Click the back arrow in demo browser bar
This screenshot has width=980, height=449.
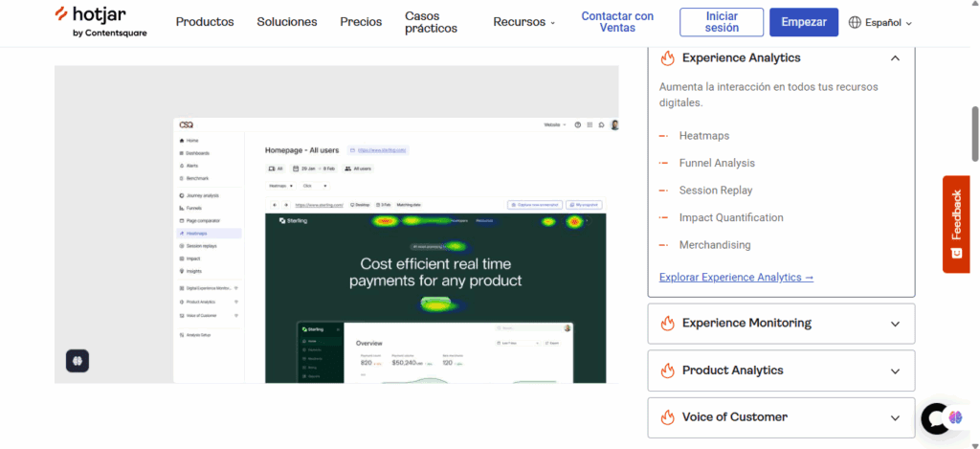coord(275,205)
